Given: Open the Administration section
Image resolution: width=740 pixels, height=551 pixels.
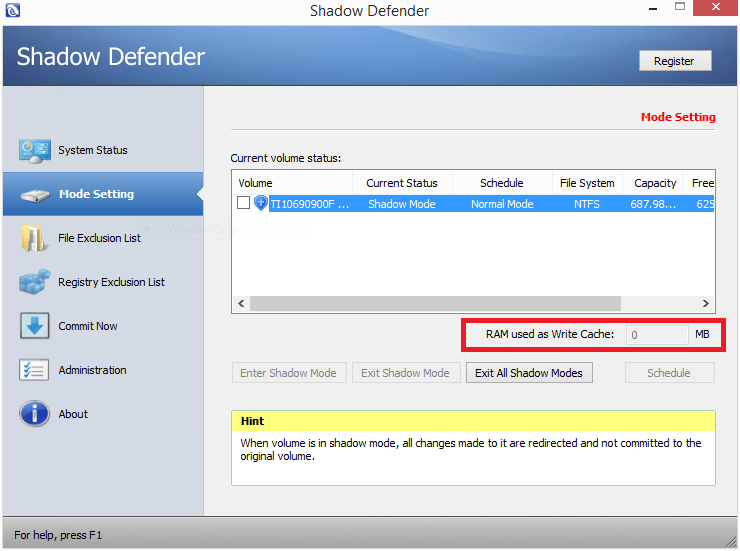Looking at the screenshot, I should pos(92,370).
